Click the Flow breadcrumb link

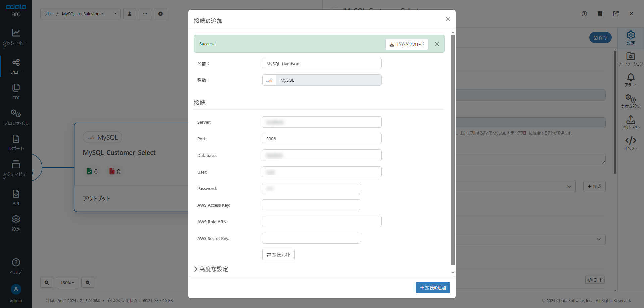(49, 14)
